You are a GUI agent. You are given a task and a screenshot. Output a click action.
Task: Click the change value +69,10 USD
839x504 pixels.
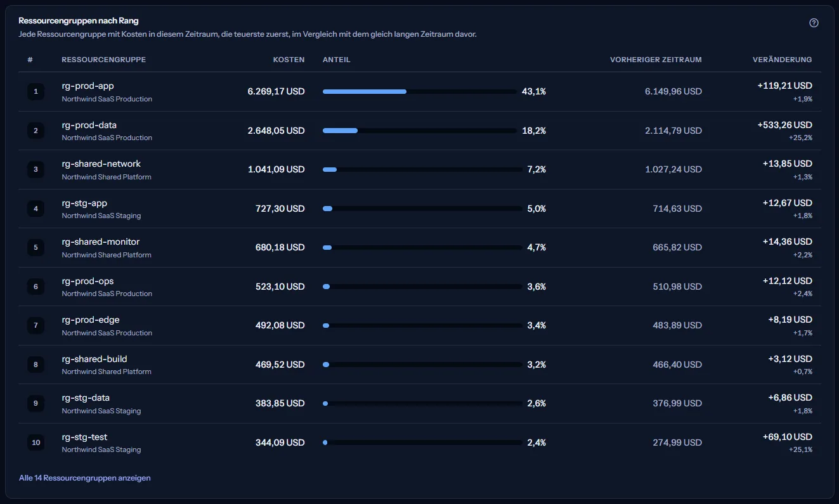(787, 437)
